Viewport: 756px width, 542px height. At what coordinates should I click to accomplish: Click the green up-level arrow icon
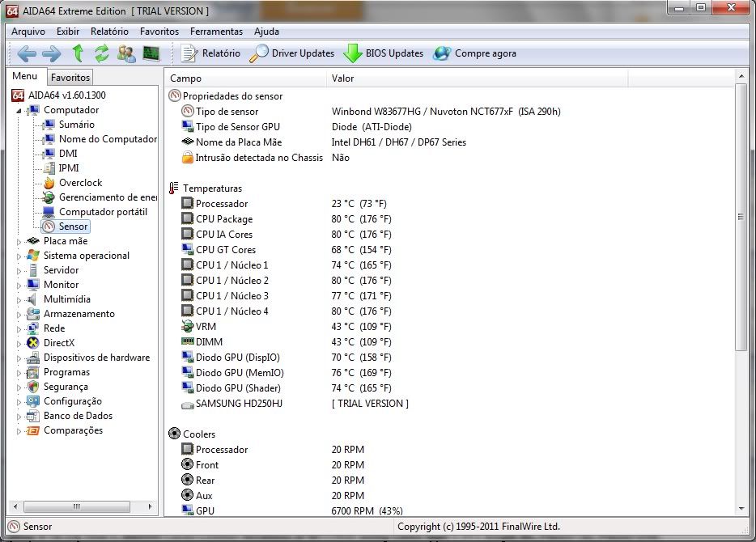coord(78,53)
